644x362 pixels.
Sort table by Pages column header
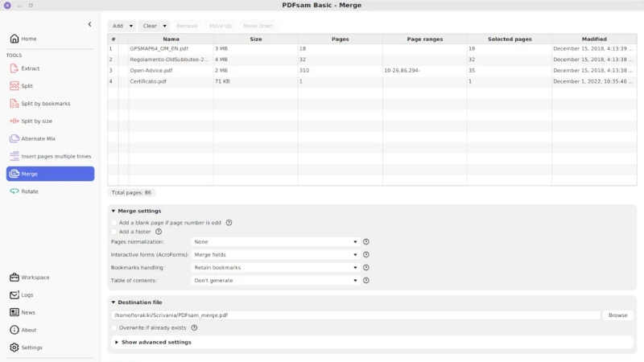click(x=340, y=39)
